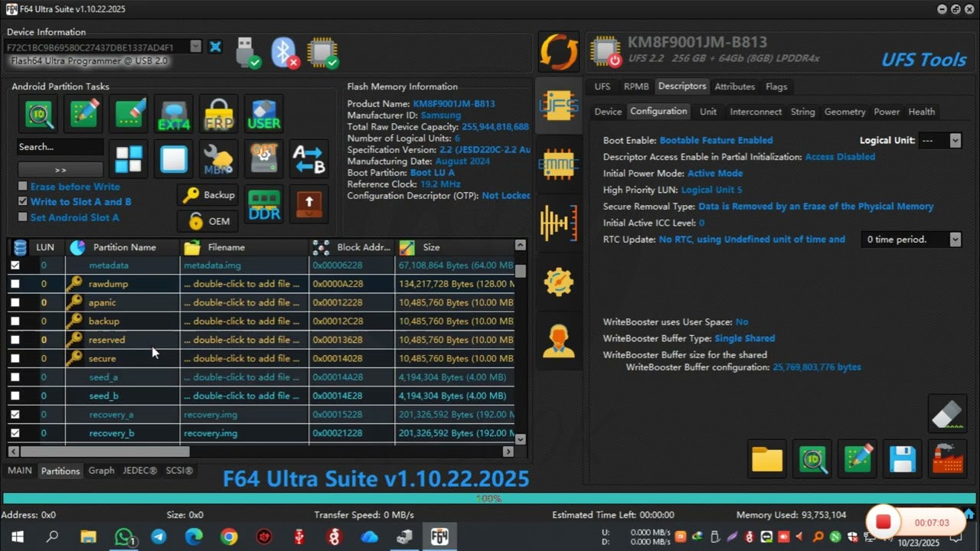Click the Bluetooth status icon
This screenshot has width=980, height=551.
point(285,53)
